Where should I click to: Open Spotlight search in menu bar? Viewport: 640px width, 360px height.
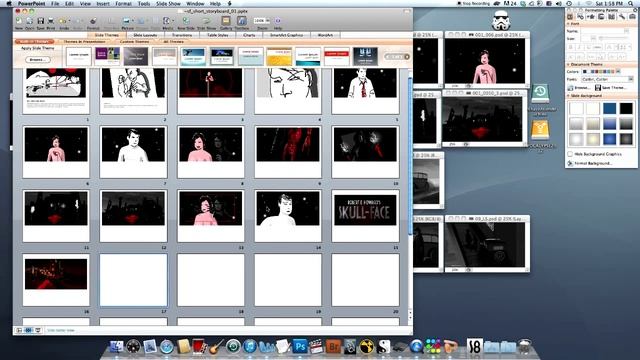631,3
